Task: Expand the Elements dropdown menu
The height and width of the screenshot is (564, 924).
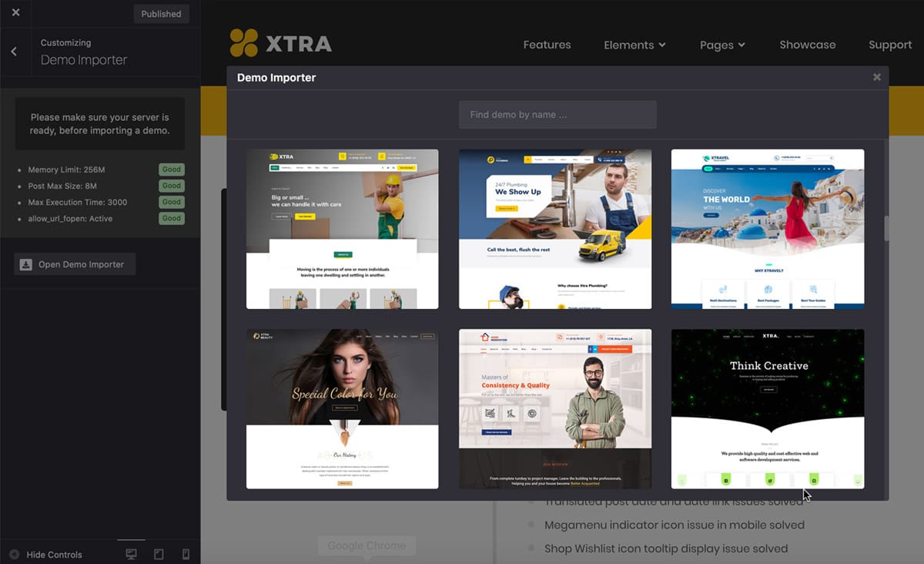Action: (x=634, y=45)
